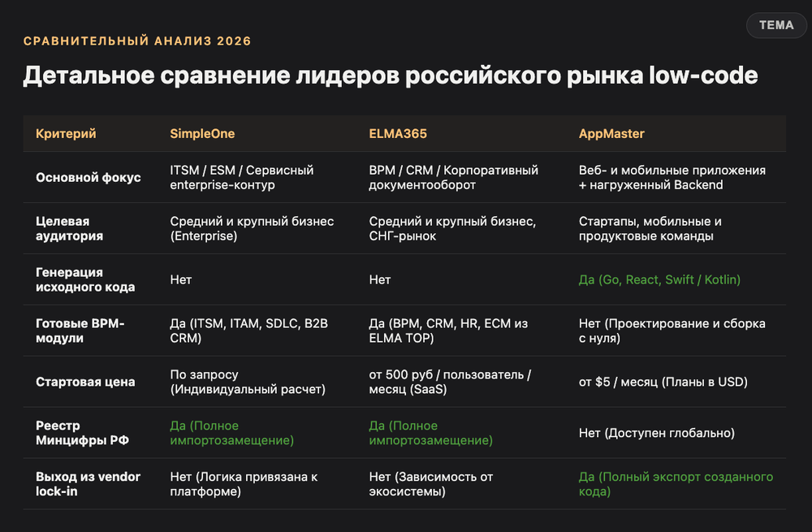Click cell 'По запросу (Индивидуальный расчет)'
The width and height of the screenshot is (812, 532).
tap(248, 382)
